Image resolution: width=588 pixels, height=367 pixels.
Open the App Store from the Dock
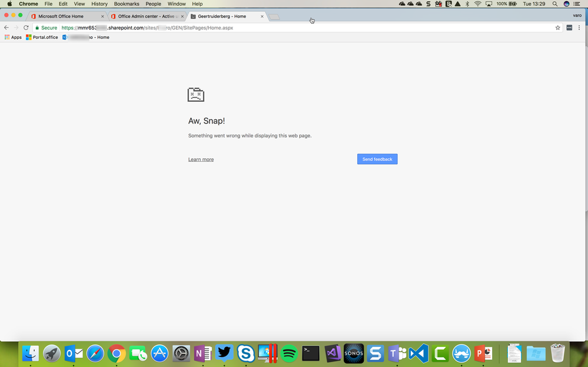click(160, 353)
